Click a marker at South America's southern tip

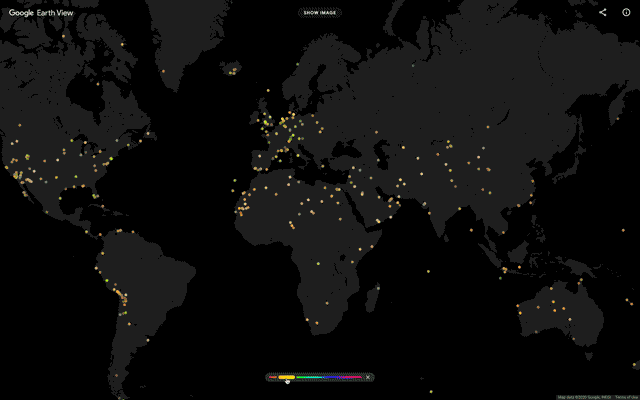[117, 377]
